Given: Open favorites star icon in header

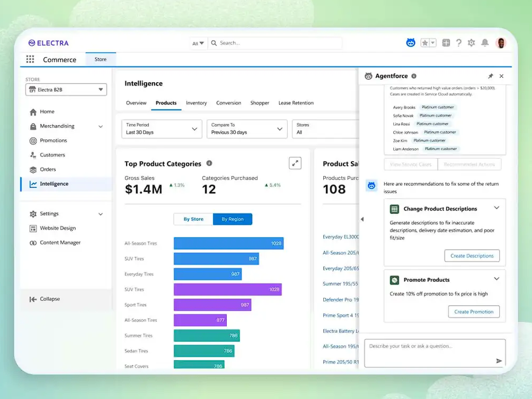Looking at the screenshot, I should coord(424,43).
